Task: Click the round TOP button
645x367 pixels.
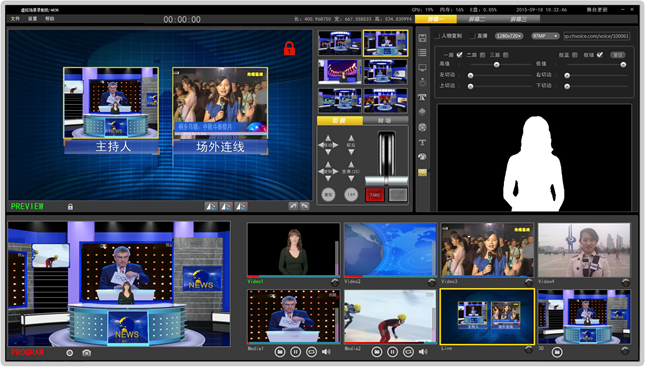Action: coord(351,195)
